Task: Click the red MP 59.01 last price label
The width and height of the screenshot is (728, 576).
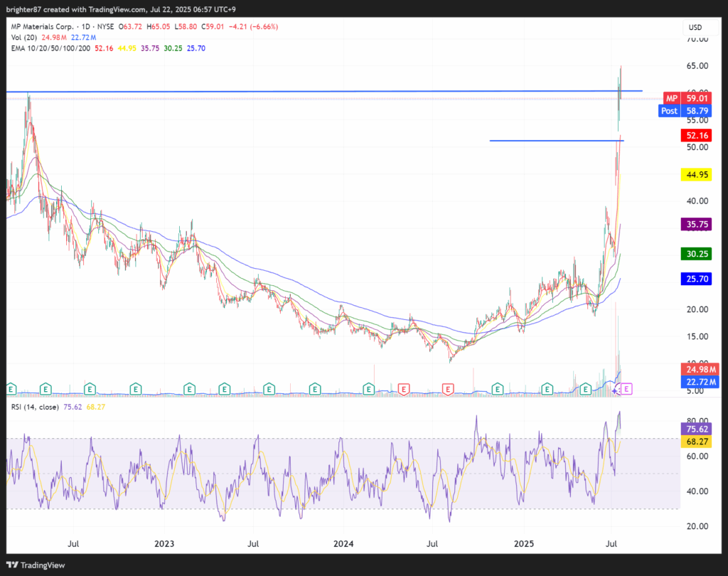Action: [687, 98]
